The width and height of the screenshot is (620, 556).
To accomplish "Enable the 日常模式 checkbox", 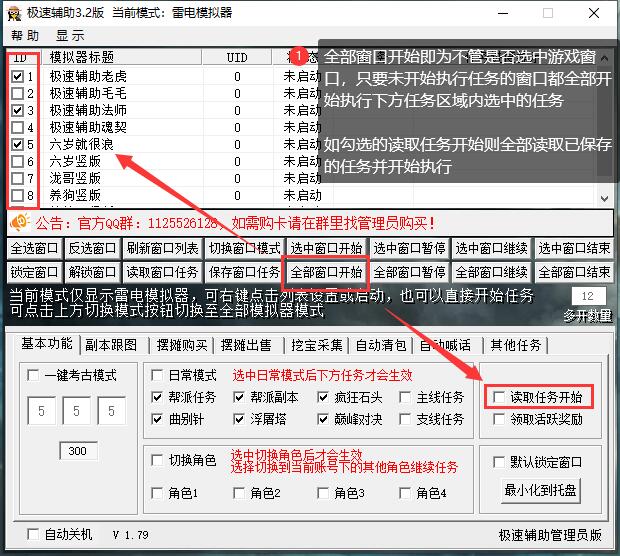I will (x=157, y=375).
